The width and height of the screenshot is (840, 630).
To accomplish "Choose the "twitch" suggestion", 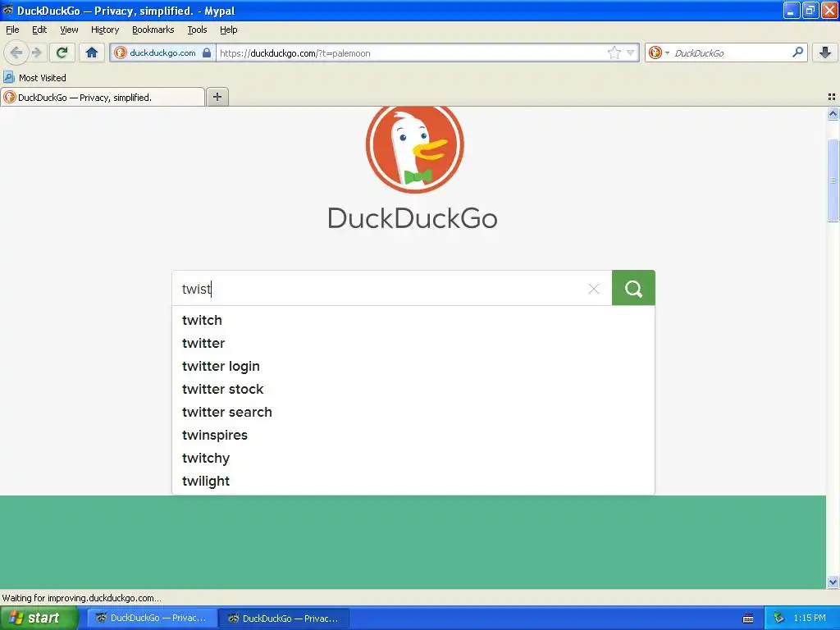I will [x=413, y=320].
